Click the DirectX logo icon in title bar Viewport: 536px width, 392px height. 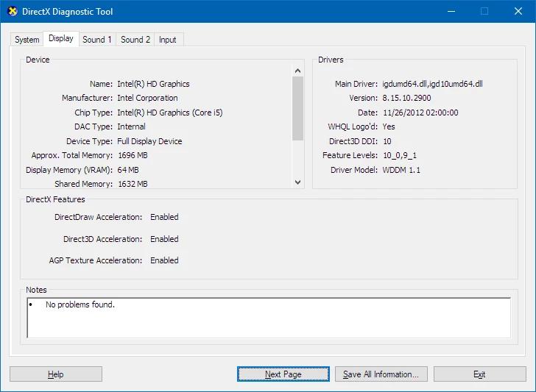[13, 11]
